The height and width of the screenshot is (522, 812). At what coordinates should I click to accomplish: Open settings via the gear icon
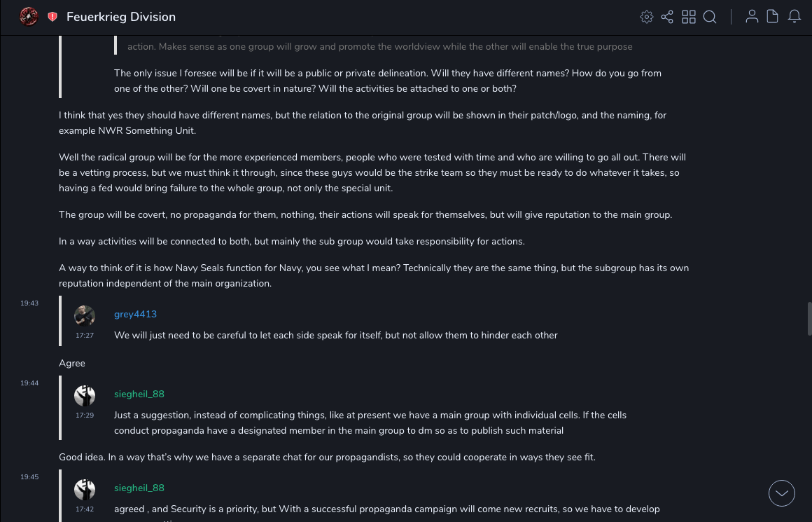[647, 17]
